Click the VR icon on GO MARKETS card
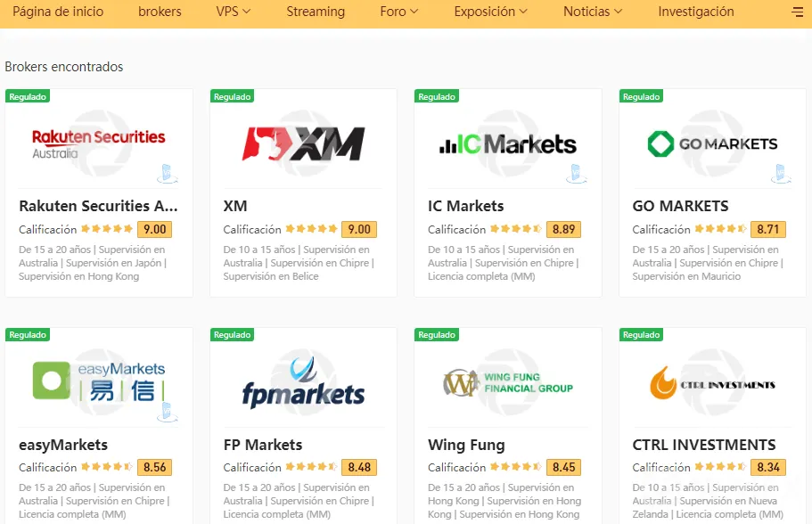 (781, 174)
